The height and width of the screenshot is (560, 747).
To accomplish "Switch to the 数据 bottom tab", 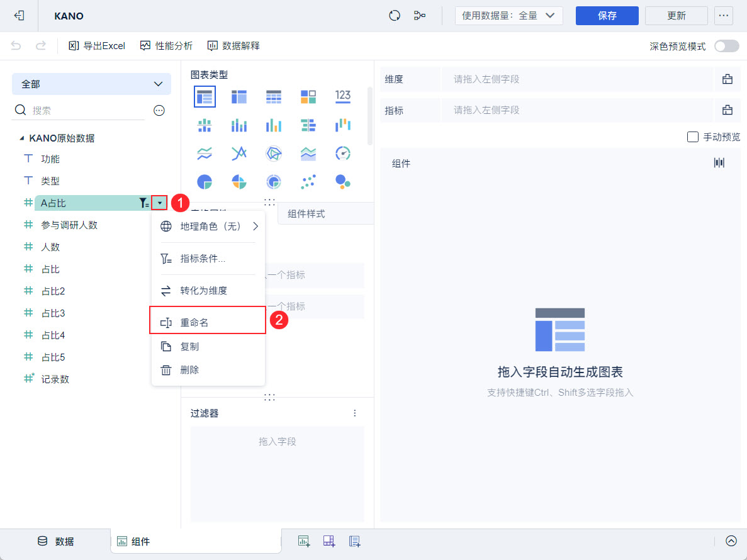I will point(56,541).
